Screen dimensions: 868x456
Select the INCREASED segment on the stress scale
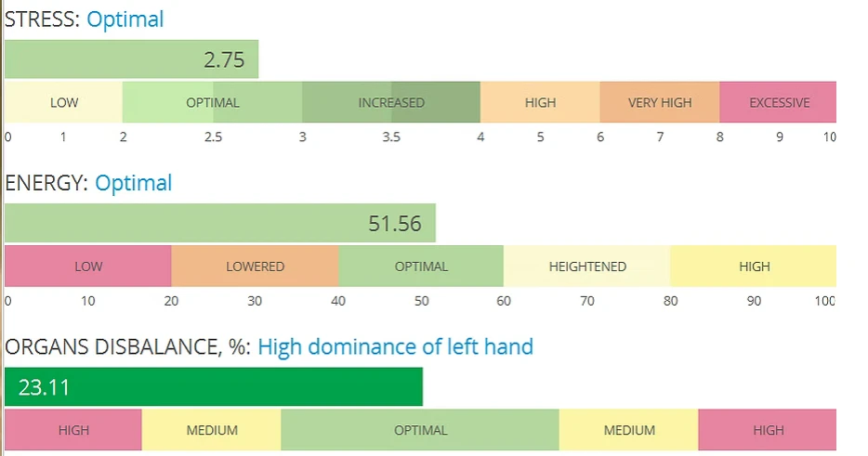point(391,102)
